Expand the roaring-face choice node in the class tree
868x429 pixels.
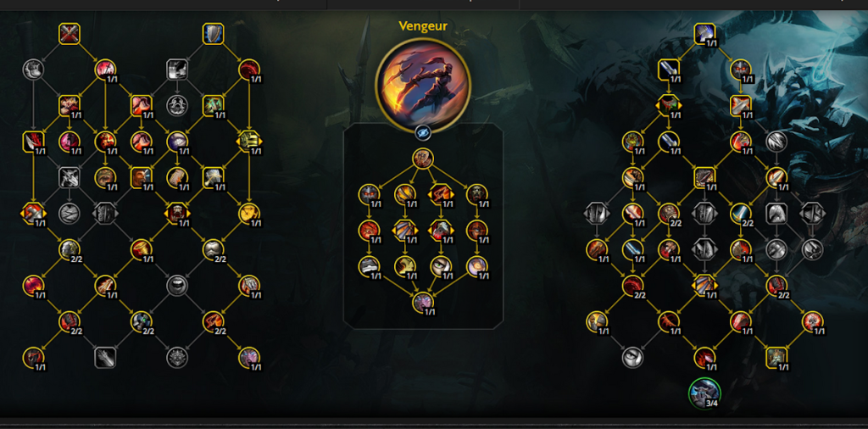point(177,213)
